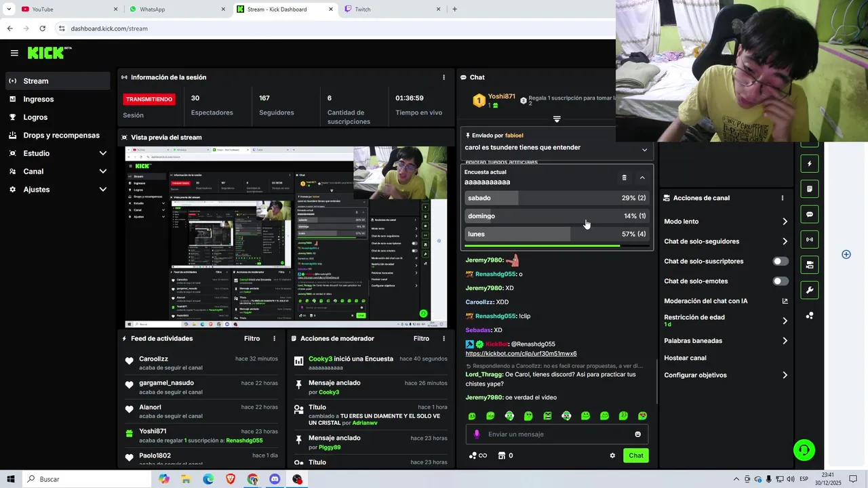Open File Explorer from the taskbar
868x488 pixels.
pos(186,479)
